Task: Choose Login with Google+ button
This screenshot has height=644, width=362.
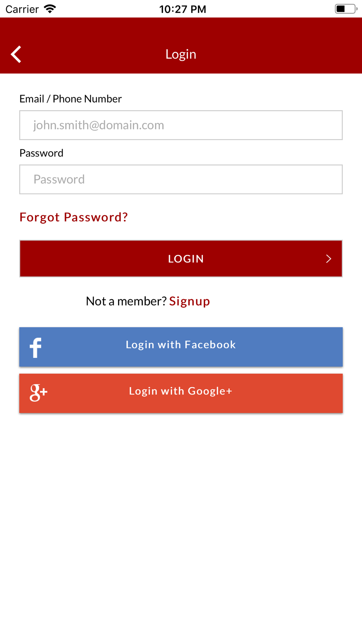Action: [x=181, y=393]
